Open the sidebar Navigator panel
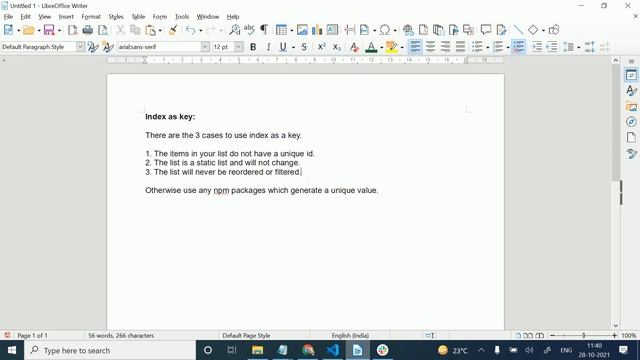The height and width of the screenshot is (360, 640). 631,122
